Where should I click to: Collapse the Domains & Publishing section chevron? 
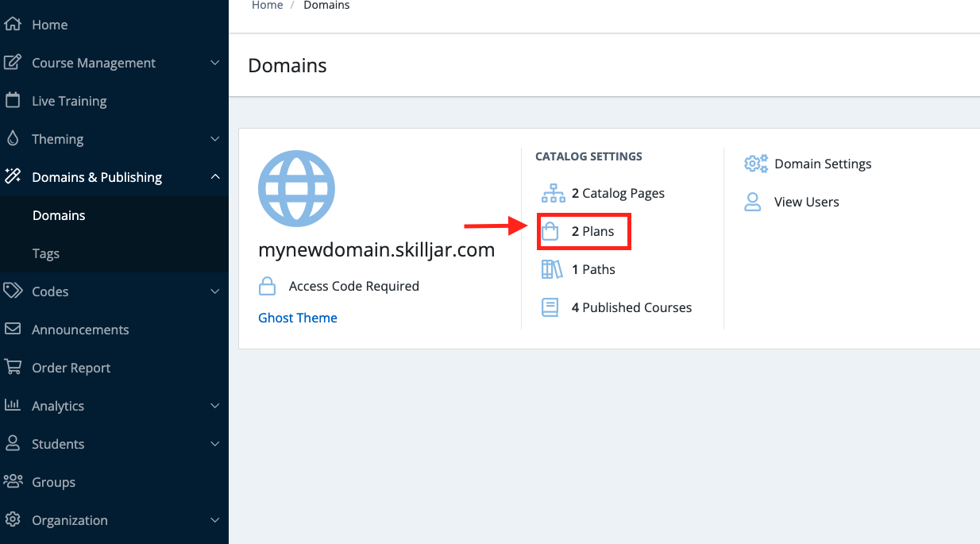click(214, 177)
